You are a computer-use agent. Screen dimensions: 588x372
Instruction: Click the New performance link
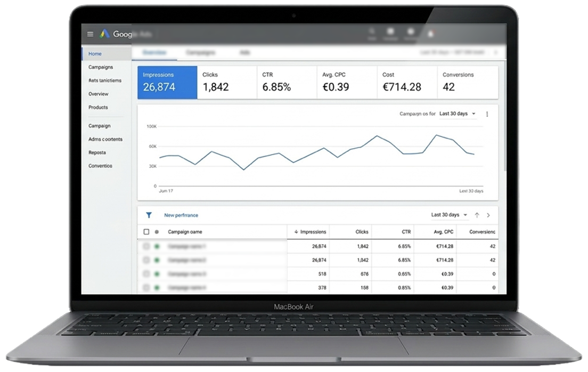click(181, 215)
